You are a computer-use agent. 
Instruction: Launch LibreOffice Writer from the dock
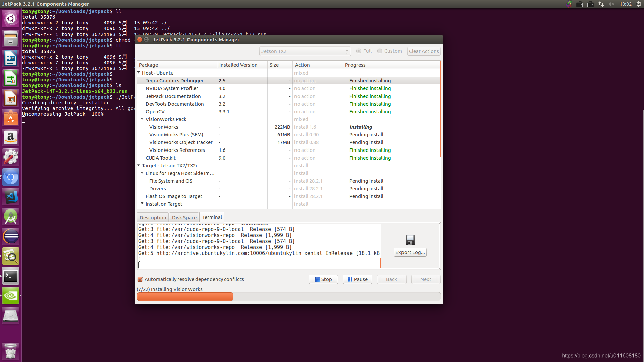[x=11, y=58]
